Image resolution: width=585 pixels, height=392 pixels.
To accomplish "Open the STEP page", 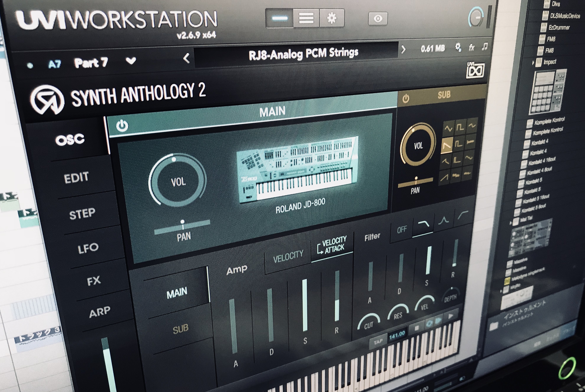I will (x=82, y=214).
